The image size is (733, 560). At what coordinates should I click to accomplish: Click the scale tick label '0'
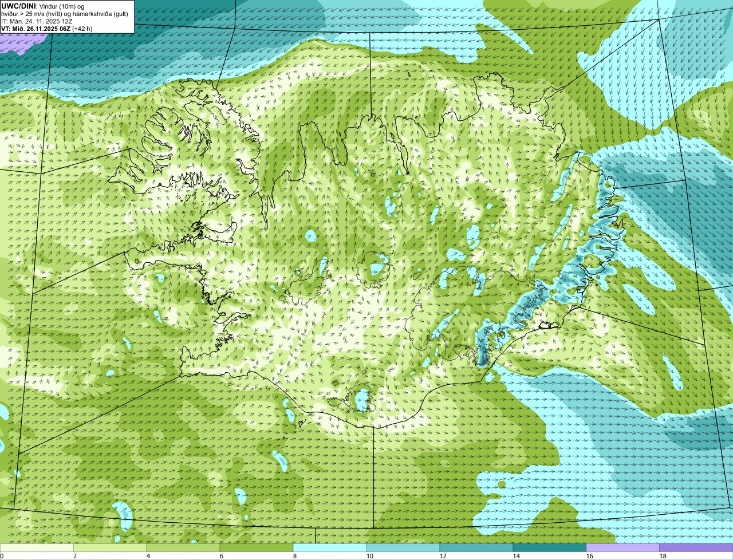coord(2,556)
